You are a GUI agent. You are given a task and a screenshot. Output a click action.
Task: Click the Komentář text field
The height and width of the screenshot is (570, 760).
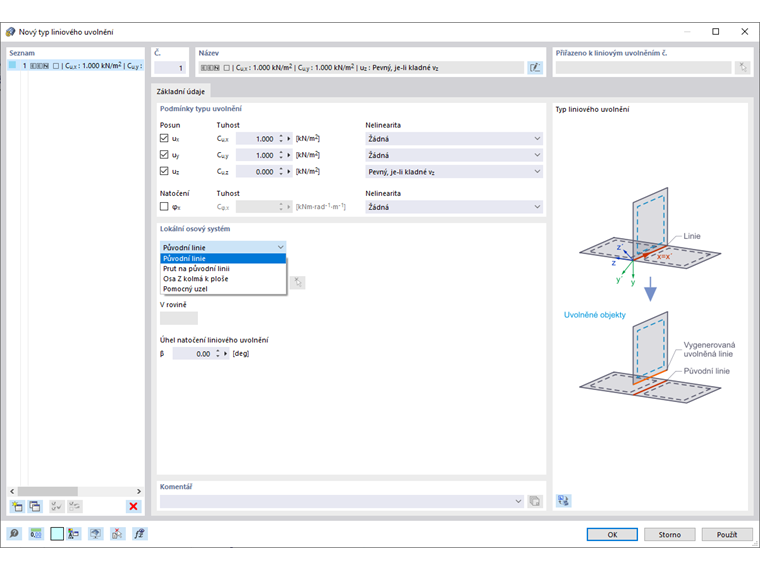pyautogui.click(x=336, y=501)
